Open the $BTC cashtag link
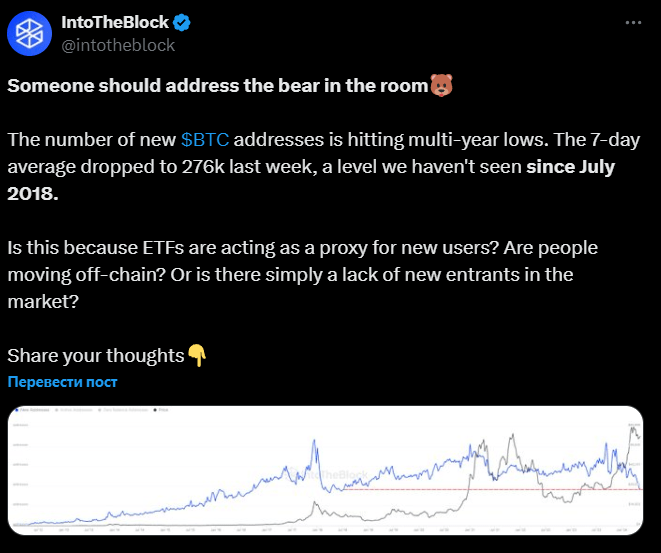This screenshot has height=553, width=661. 206,139
